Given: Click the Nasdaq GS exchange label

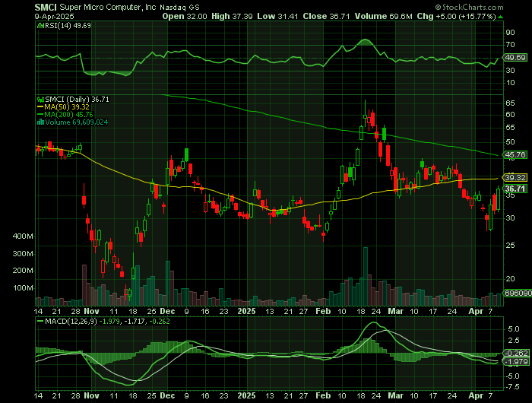Looking at the screenshot, I should click(179, 8).
